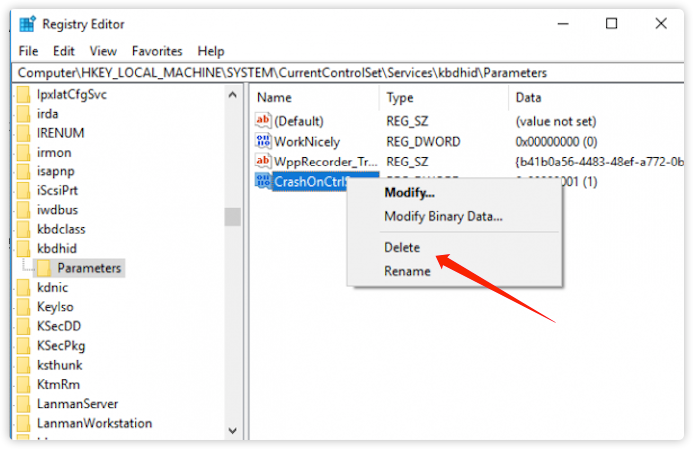Click the folder icon next to IpxlatCfgSvc
Image resolution: width=693 pixels, height=449 pixels.
pos(23,94)
